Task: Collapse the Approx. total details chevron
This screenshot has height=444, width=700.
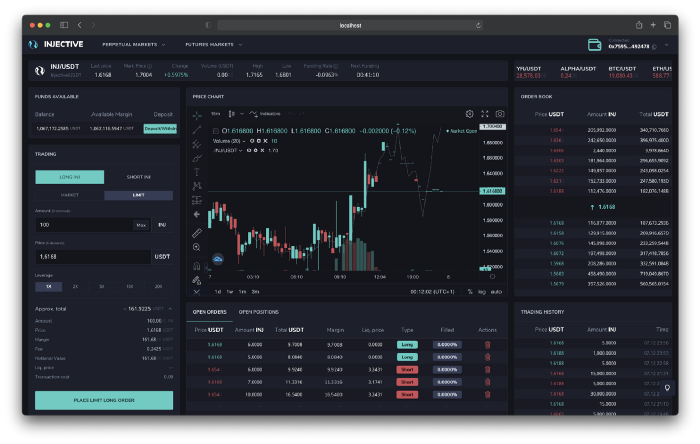Action: coord(170,309)
